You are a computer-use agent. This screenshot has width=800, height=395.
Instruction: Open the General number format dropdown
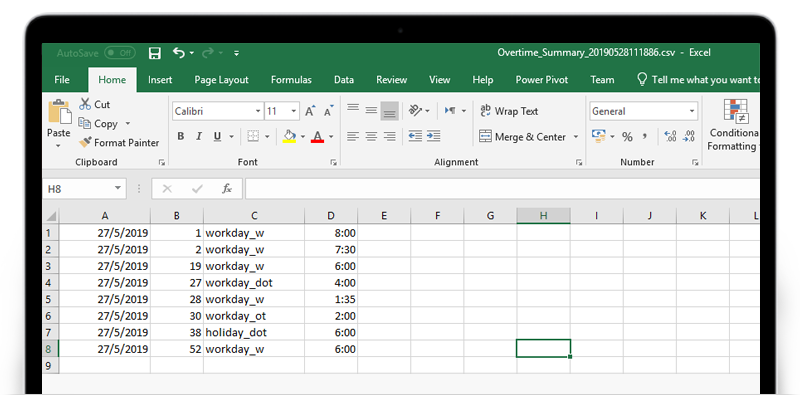click(692, 111)
